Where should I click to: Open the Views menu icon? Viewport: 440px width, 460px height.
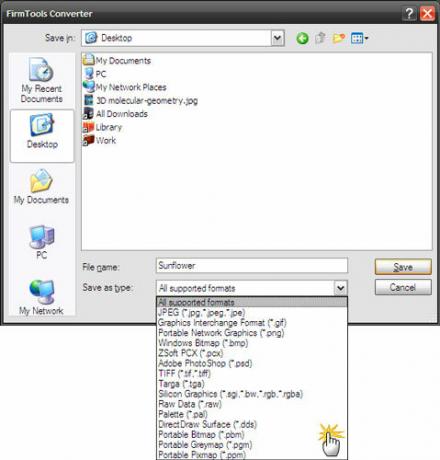[x=359, y=38]
